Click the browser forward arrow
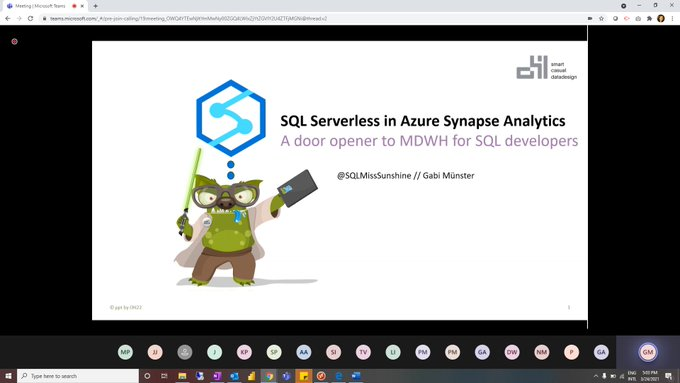Screen dimensions: 680x383 click(19, 19)
